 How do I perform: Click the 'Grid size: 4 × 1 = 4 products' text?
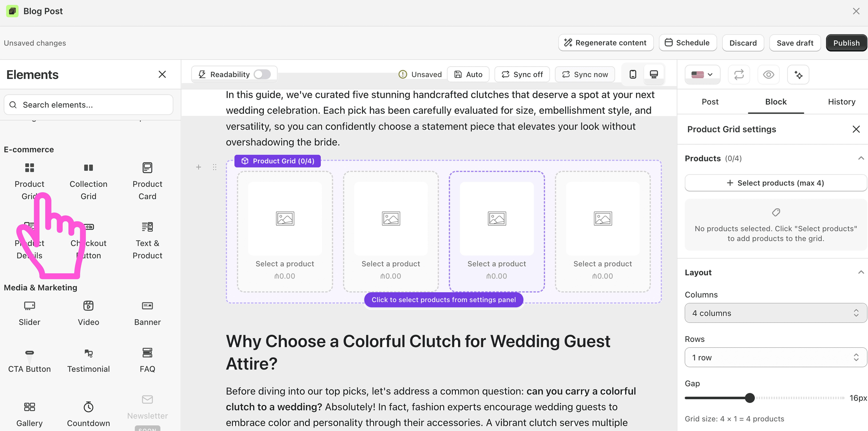click(734, 419)
